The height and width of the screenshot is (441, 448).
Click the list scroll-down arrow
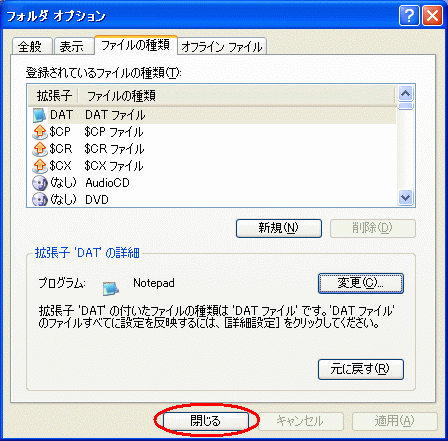click(406, 198)
